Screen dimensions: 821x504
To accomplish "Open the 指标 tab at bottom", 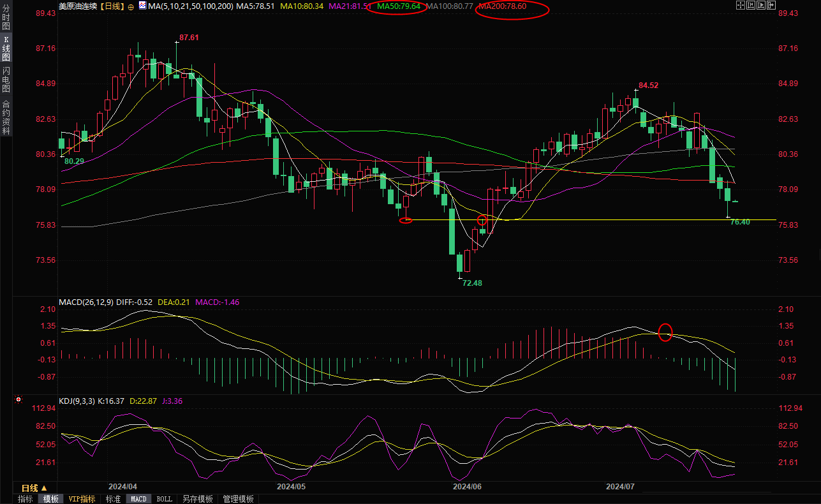I will (x=26, y=499).
